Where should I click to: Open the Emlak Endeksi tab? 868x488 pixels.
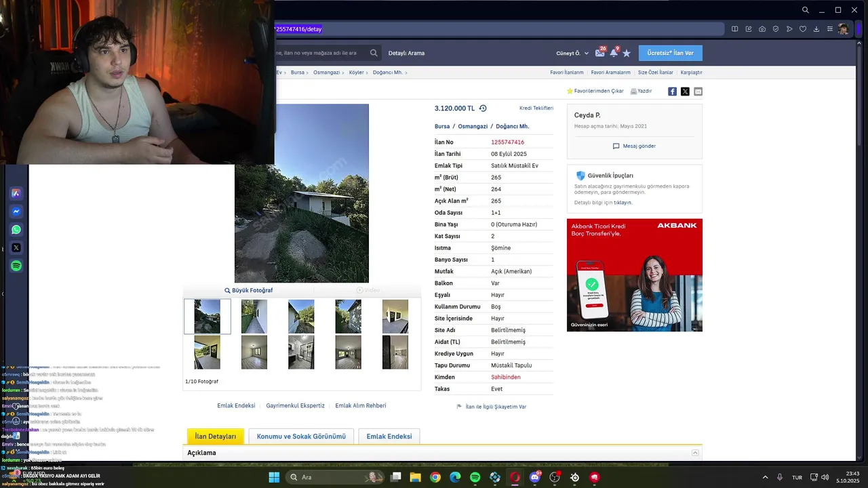(389, 436)
